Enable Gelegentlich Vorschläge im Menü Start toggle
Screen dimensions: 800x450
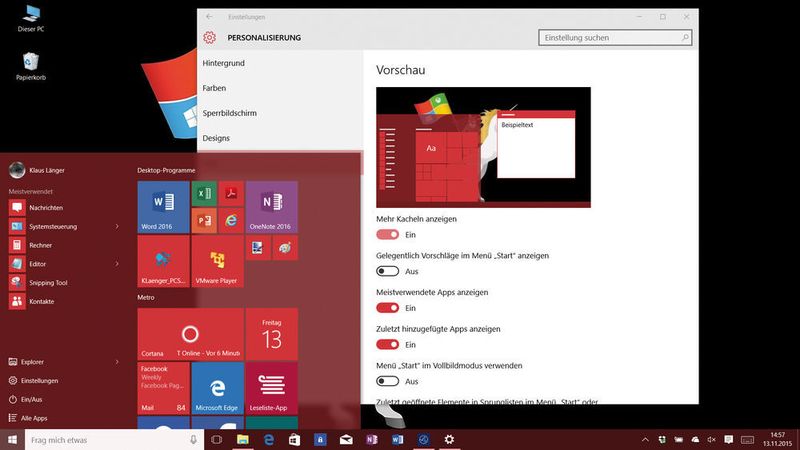(x=387, y=271)
